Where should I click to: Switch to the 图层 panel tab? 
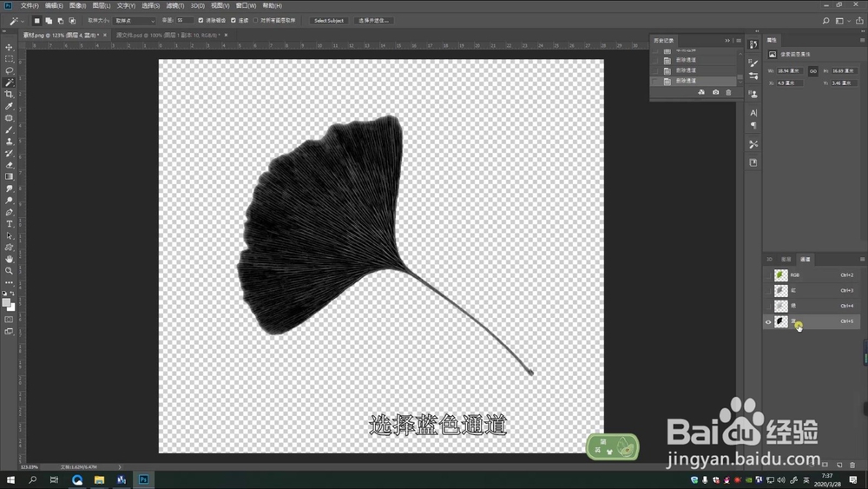click(786, 259)
